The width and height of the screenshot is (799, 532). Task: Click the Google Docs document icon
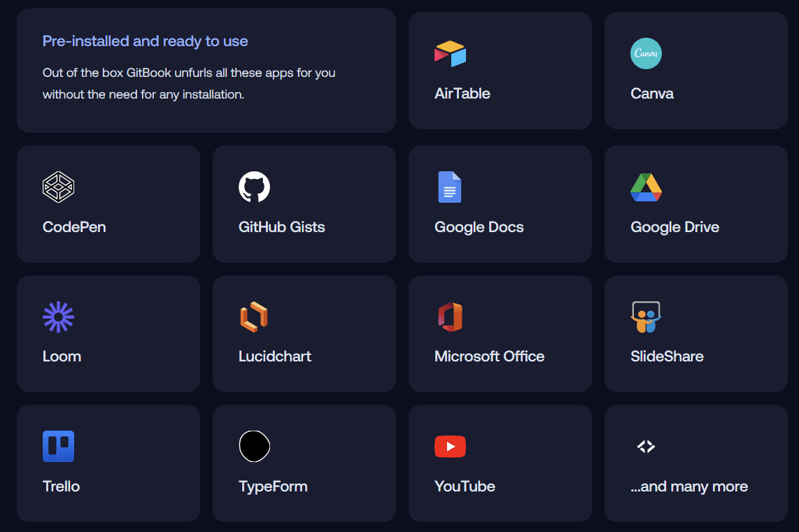[449, 187]
